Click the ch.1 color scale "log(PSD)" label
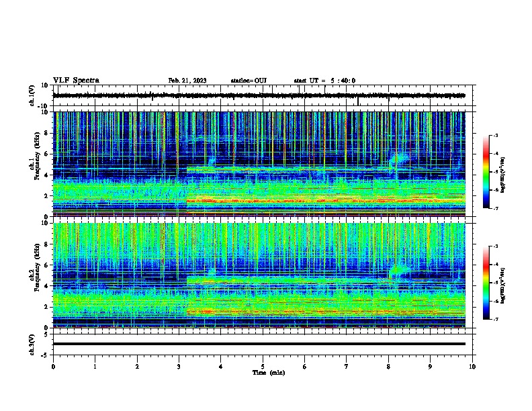532x411 pixels. (x=503, y=175)
